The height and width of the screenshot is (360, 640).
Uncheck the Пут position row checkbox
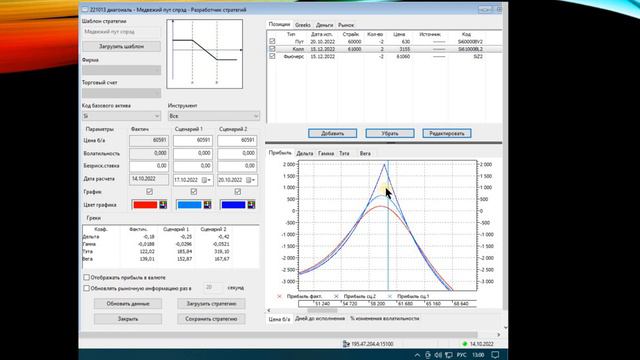point(272,42)
